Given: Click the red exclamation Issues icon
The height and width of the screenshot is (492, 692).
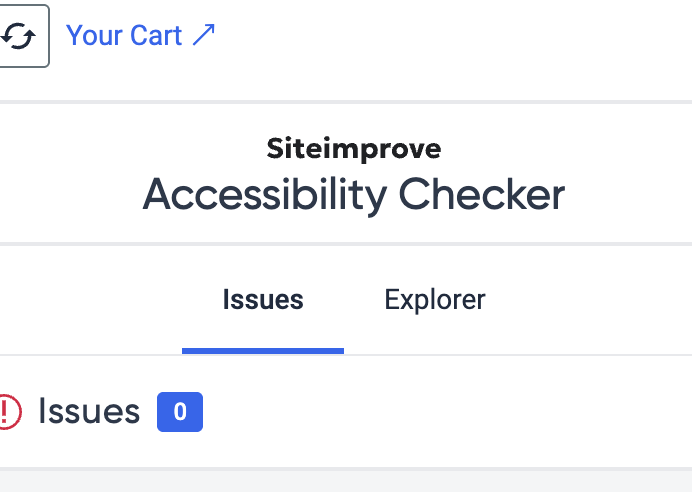Looking at the screenshot, I should tap(10, 412).
